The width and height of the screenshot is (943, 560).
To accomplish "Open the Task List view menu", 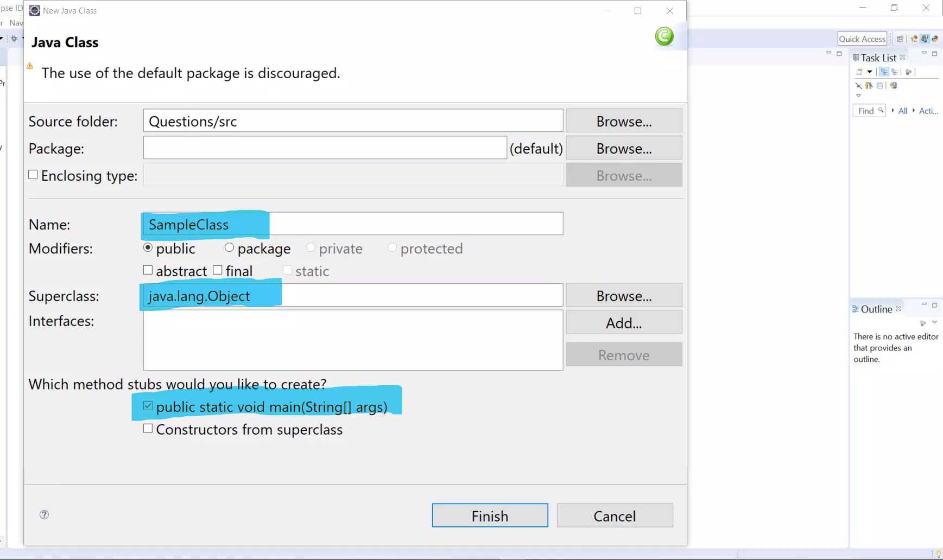I will click(858, 96).
